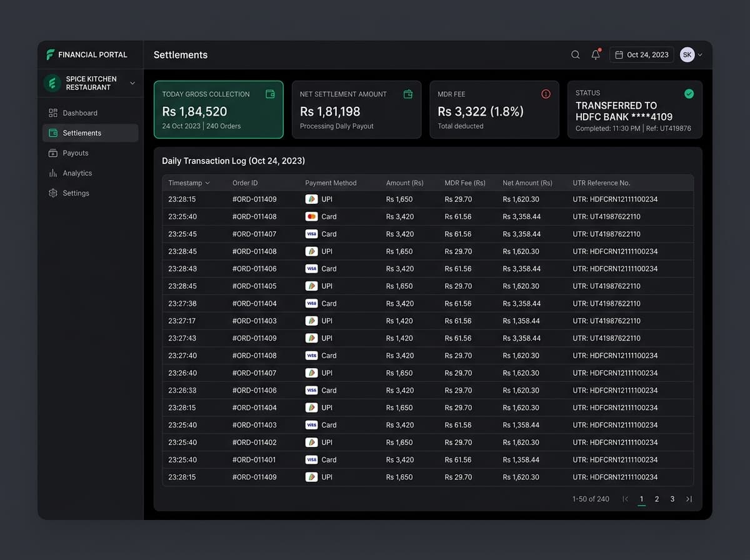Image resolution: width=750 pixels, height=560 pixels.
Task: Click the wallet icon on Net Settlement Amount
Action: pos(408,94)
